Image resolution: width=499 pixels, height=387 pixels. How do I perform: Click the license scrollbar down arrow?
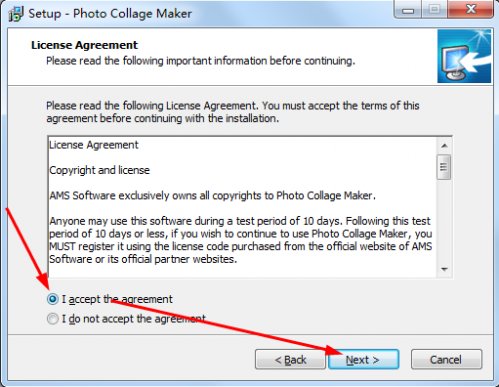tap(444, 269)
